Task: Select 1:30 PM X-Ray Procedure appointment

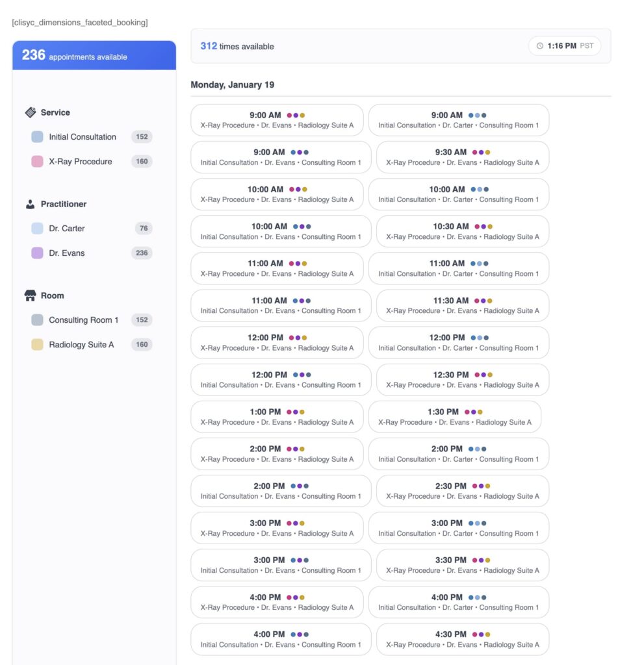Action: click(x=454, y=417)
